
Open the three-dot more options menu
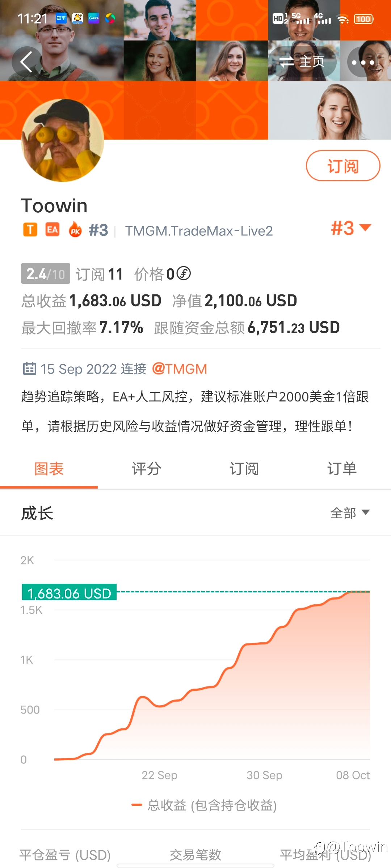coord(363,62)
